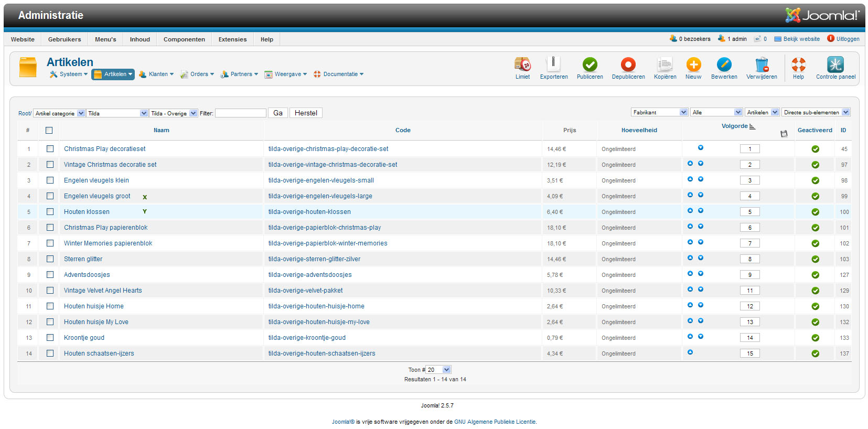Create a new article with Nieuw
Image resolution: width=868 pixels, height=429 pixels.
693,65
